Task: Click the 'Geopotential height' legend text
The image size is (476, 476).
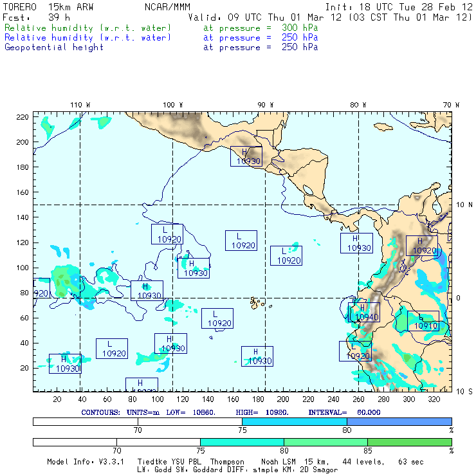Action: click(x=54, y=48)
